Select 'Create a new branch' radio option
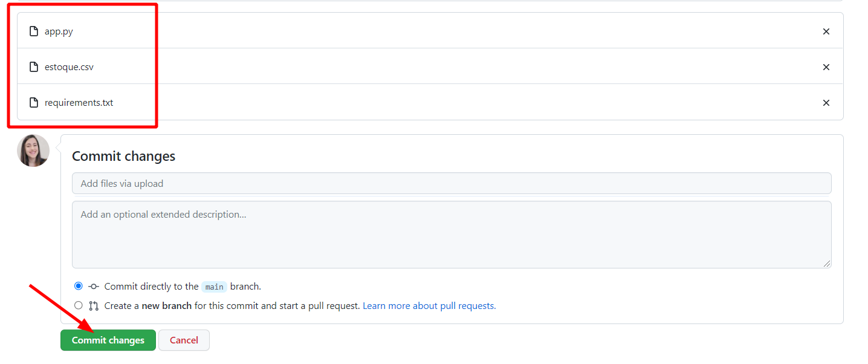 pyautogui.click(x=79, y=305)
